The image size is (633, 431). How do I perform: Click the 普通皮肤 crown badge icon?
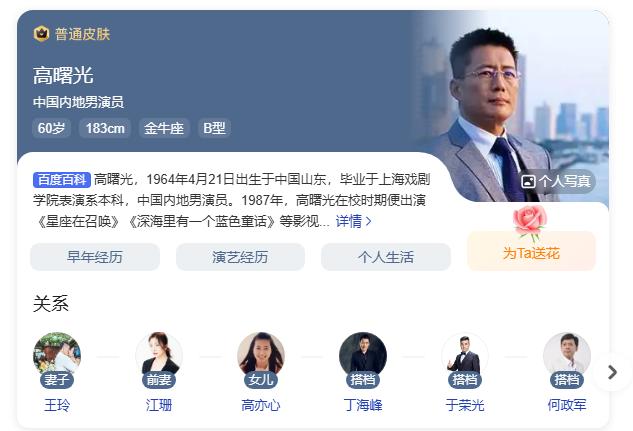[x=41, y=34]
